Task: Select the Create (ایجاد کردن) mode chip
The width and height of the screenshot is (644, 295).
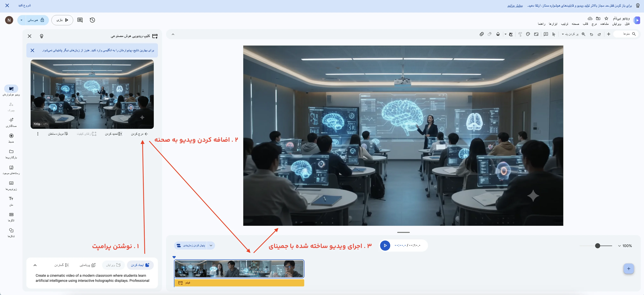Action: click(140, 265)
